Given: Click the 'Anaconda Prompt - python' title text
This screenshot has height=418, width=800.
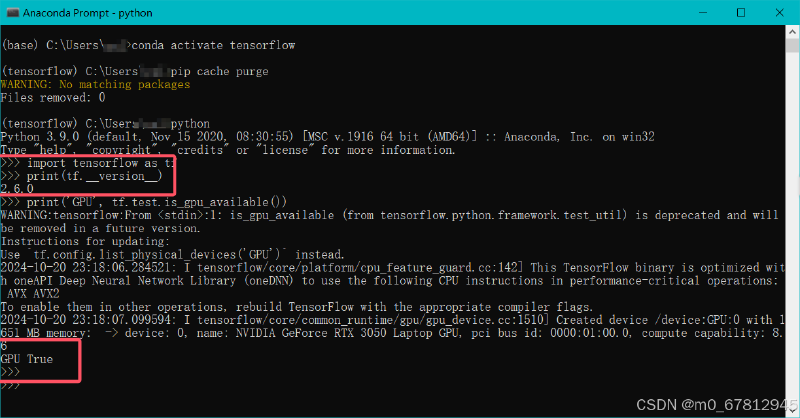Looking at the screenshot, I should click(x=87, y=13).
